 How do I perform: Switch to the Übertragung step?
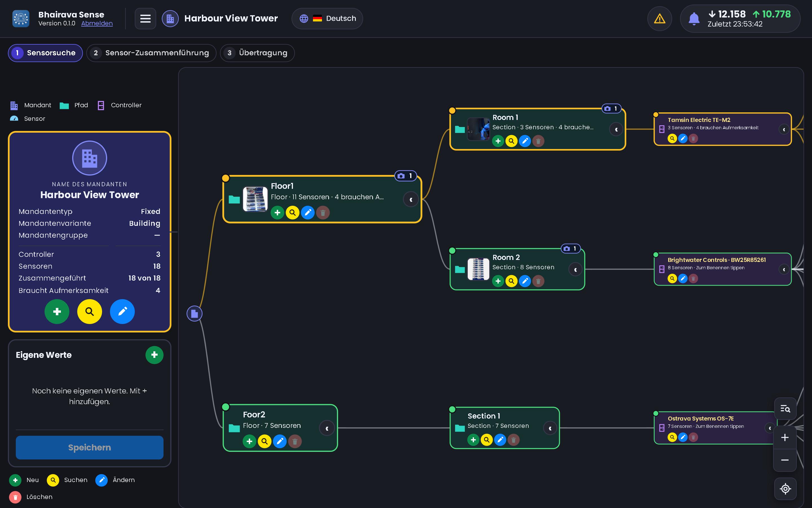[257, 53]
